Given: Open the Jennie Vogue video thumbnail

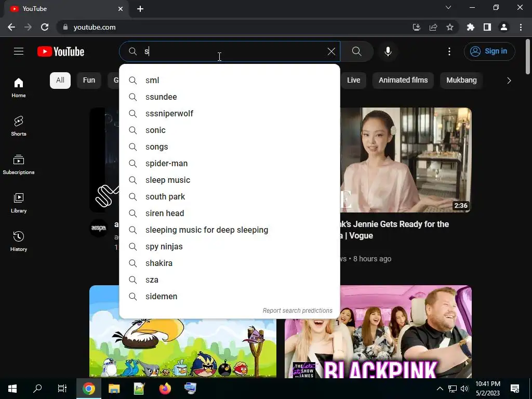Looking at the screenshot, I should click(406, 160).
